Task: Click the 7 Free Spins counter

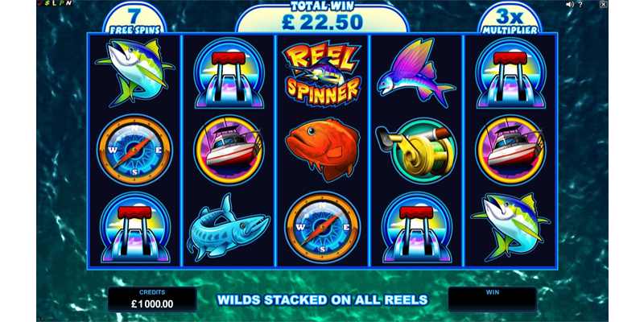Action: click(x=134, y=19)
